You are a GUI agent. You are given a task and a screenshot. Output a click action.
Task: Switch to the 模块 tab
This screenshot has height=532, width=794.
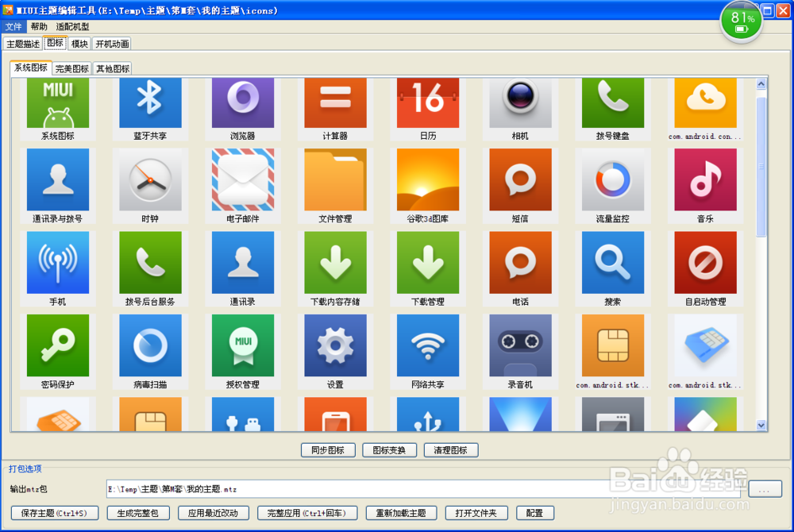point(79,44)
